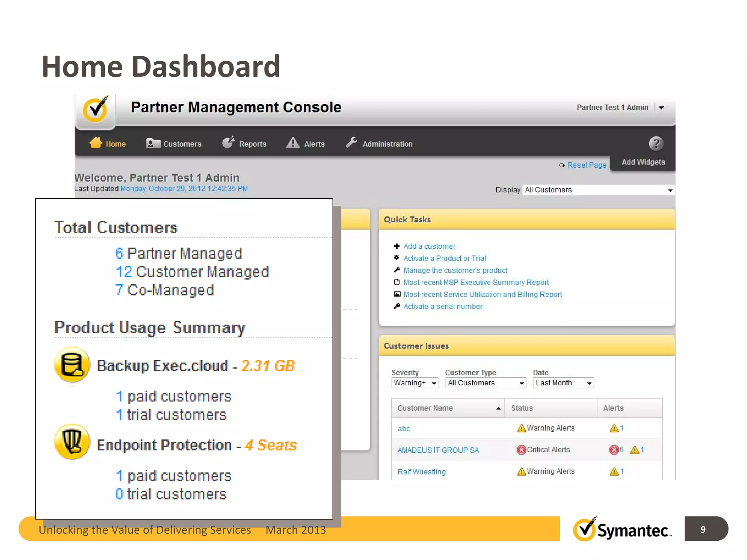Click the Last Updated date timestamp
747x560 pixels.
[x=184, y=188]
